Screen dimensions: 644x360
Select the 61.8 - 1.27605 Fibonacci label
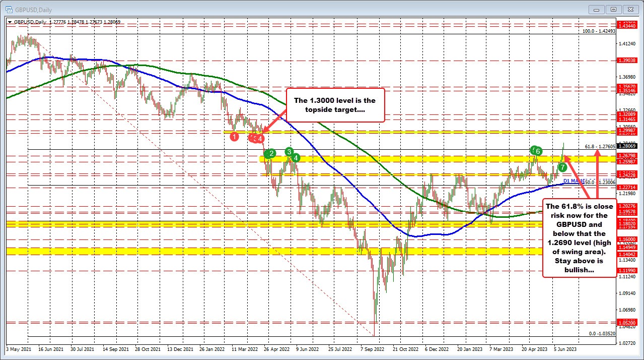[x=600, y=147]
